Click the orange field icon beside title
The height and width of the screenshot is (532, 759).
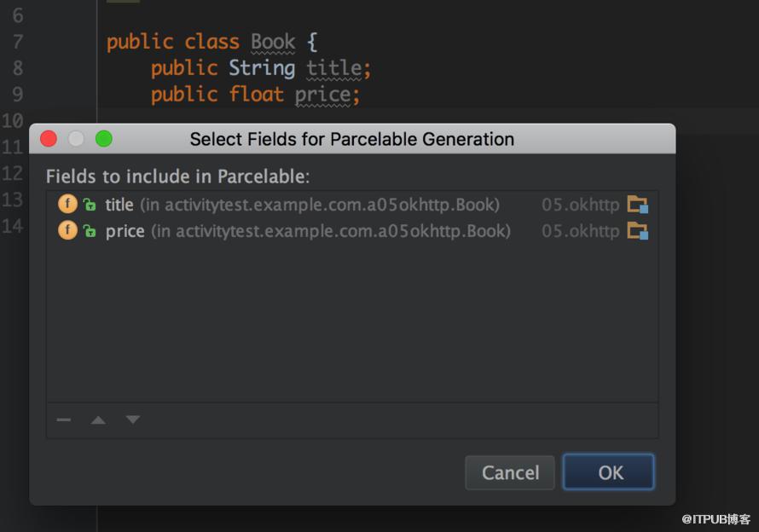tap(67, 204)
